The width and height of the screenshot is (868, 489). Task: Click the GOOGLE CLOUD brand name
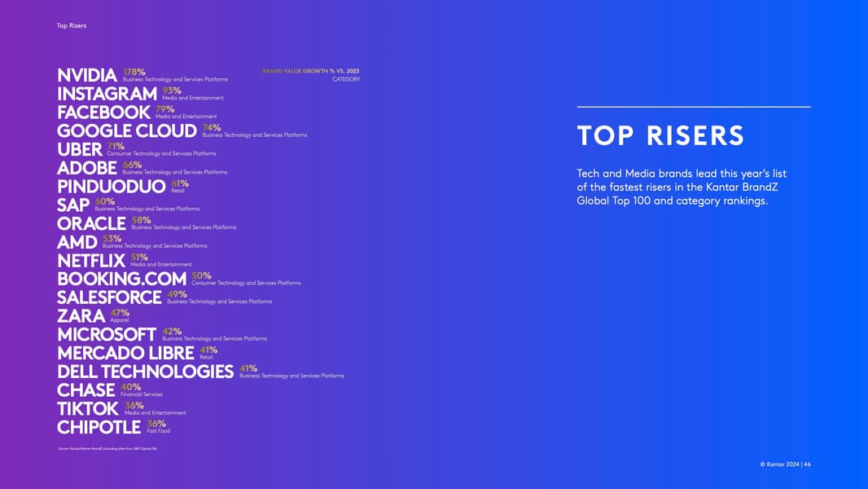click(x=127, y=130)
